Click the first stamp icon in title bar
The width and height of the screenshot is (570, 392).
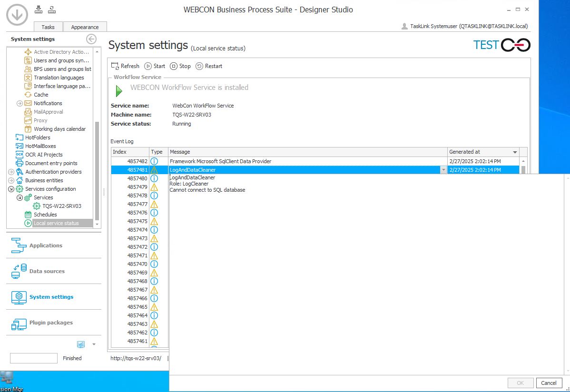pyautogui.click(x=39, y=10)
